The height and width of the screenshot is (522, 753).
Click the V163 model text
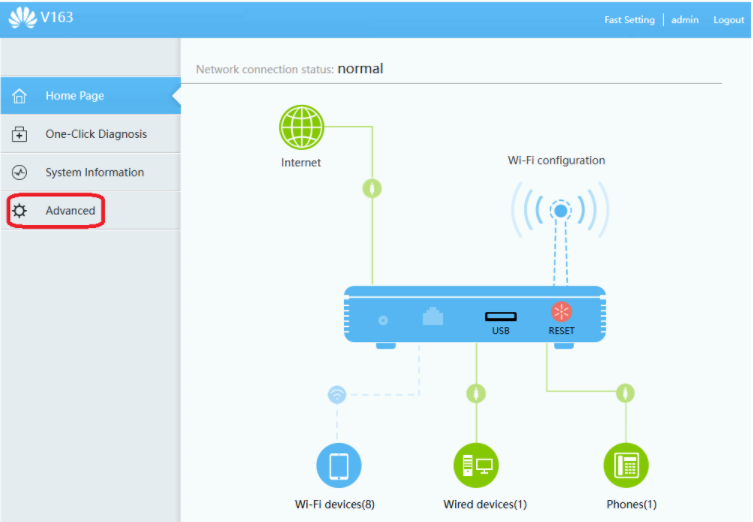[57, 17]
